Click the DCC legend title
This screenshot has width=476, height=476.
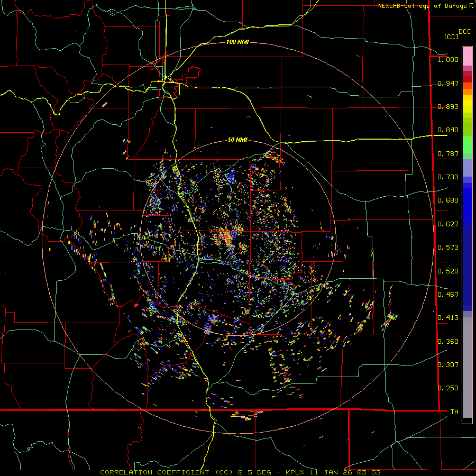click(x=464, y=32)
